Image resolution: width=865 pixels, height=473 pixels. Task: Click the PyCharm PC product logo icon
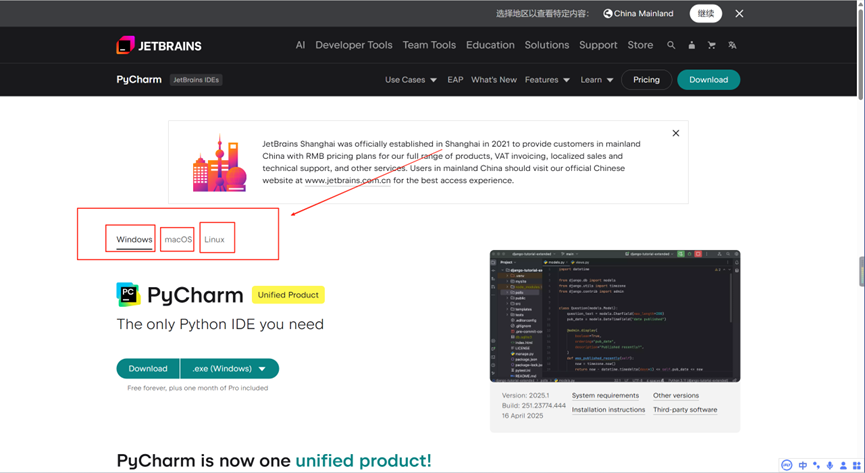point(128,295)
